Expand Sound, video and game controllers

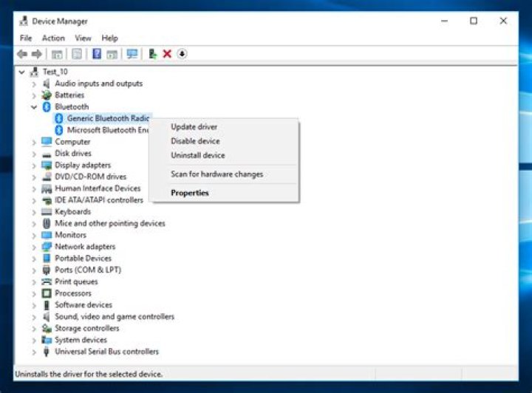click(34, 317)
